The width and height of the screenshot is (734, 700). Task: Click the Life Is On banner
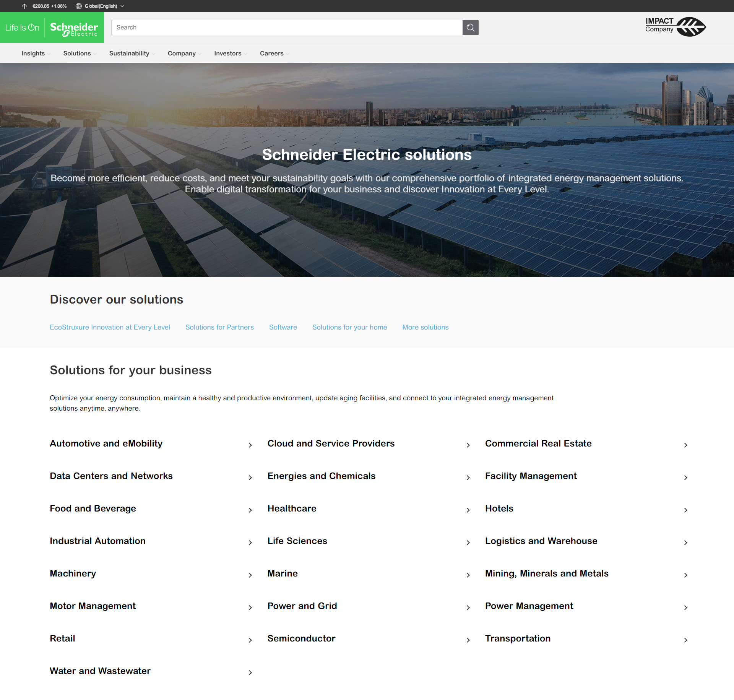click(x=22, y=27)
